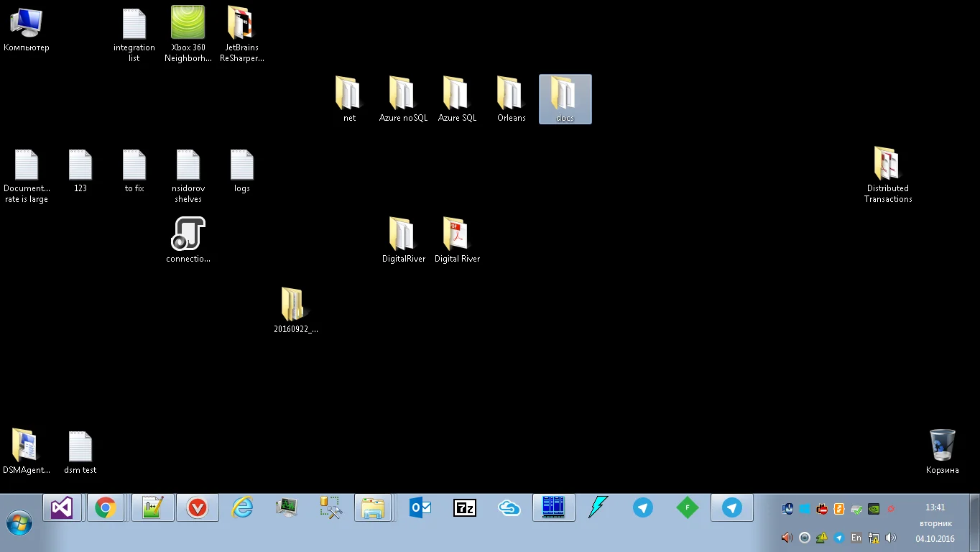Open the Windows Start menu
This screenshot has height=552, width=980.
[x=19, y=521]
